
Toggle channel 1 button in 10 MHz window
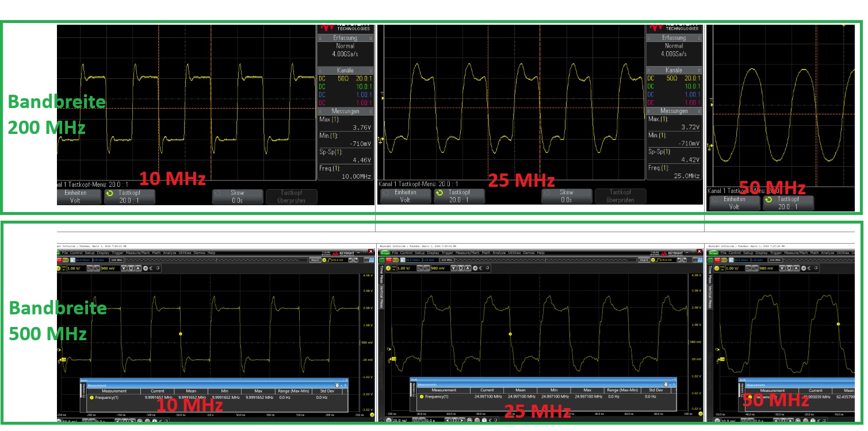(x=59, y=268)
